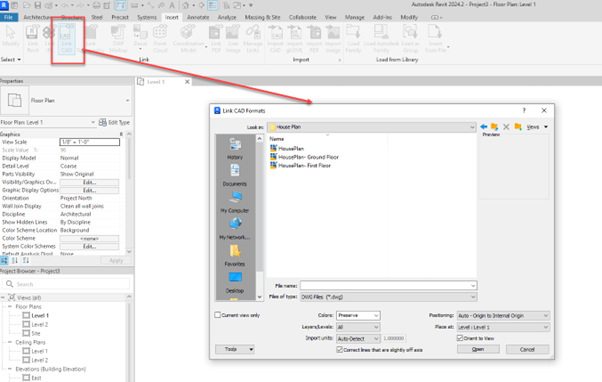Click the Import Image ribbon icon
This screenshot has width=602, height=382.
tap(333, 38)
